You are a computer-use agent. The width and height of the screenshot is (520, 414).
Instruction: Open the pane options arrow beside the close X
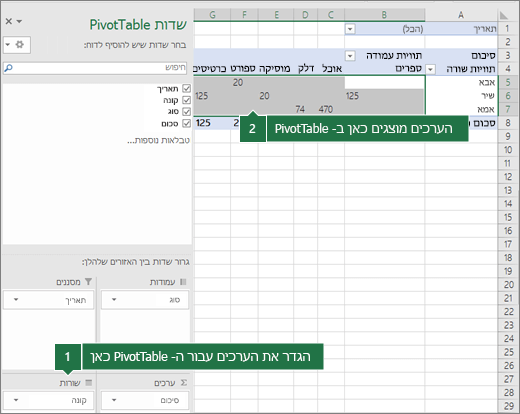pyautogui.click(x=19, y=21)
